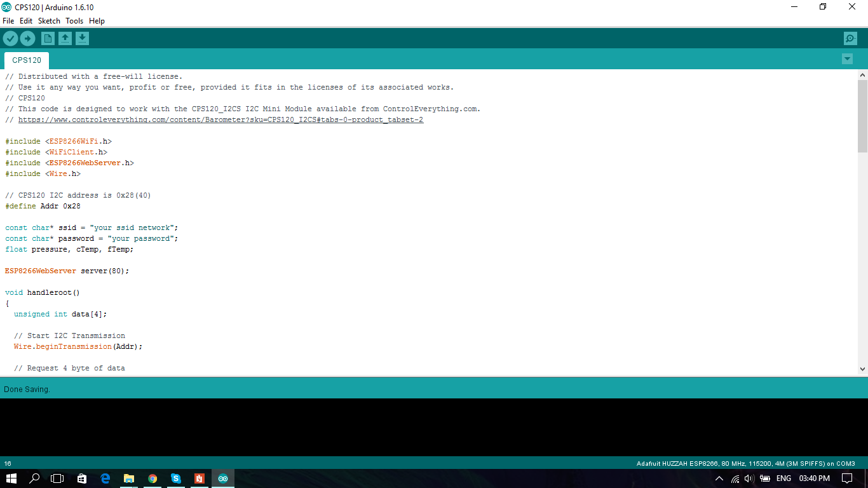Click the free-will license comment line
Image resolution: width=868 pixels, height=488 pixels.
(94, 76)
